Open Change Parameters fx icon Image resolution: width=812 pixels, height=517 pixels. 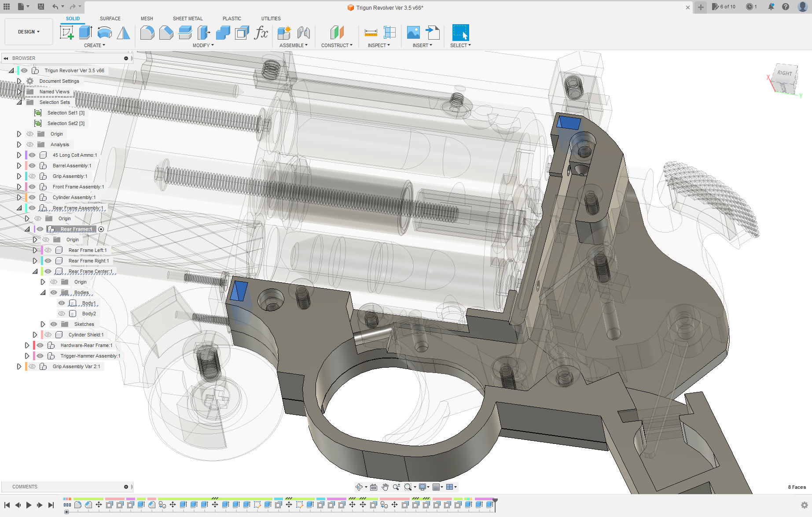261,33
